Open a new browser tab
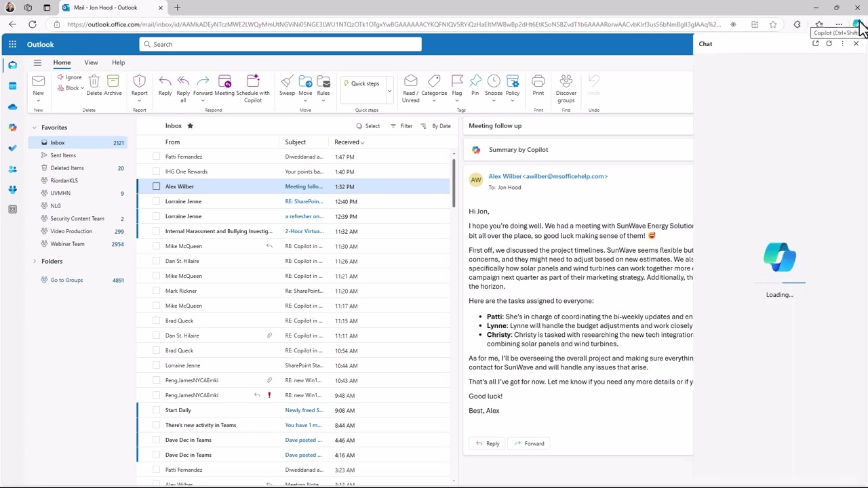 tap(177, 7)
